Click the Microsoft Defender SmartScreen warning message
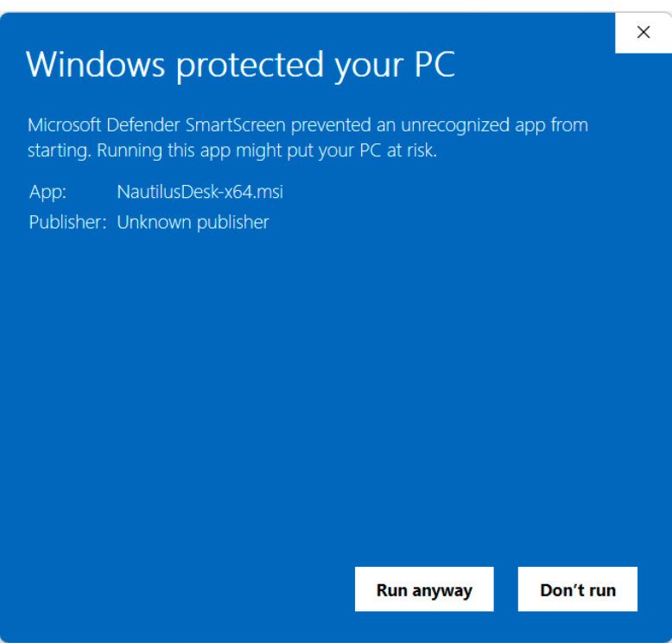This screenshot has width=672, height=643. [307, 137]
